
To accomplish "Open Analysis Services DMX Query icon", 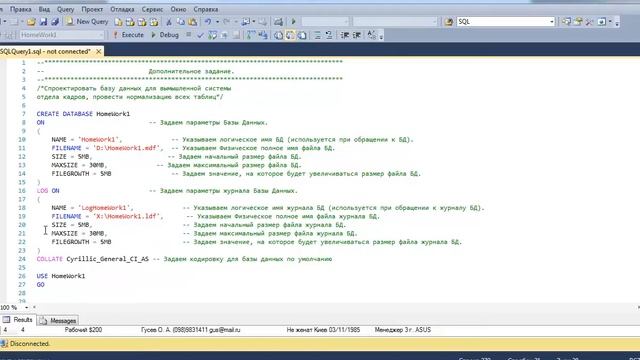I will tap(142, 22).
